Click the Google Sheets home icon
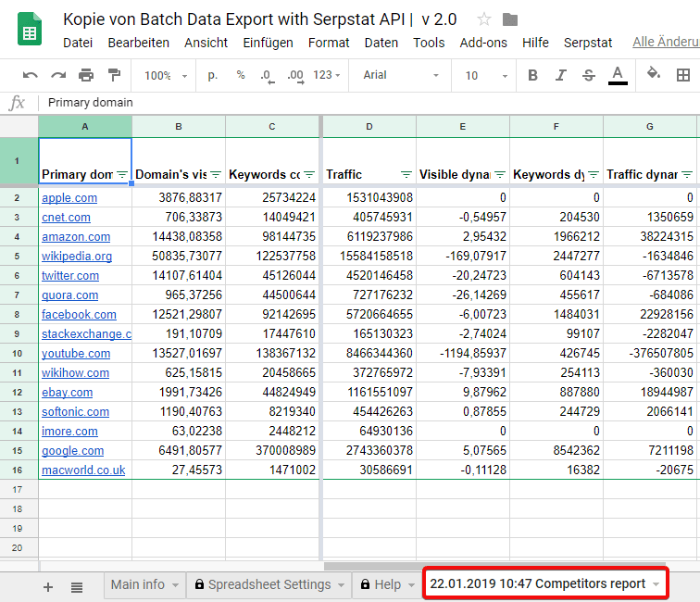The image size is (700, 602). pyautogui.click(x=30, y=30)
